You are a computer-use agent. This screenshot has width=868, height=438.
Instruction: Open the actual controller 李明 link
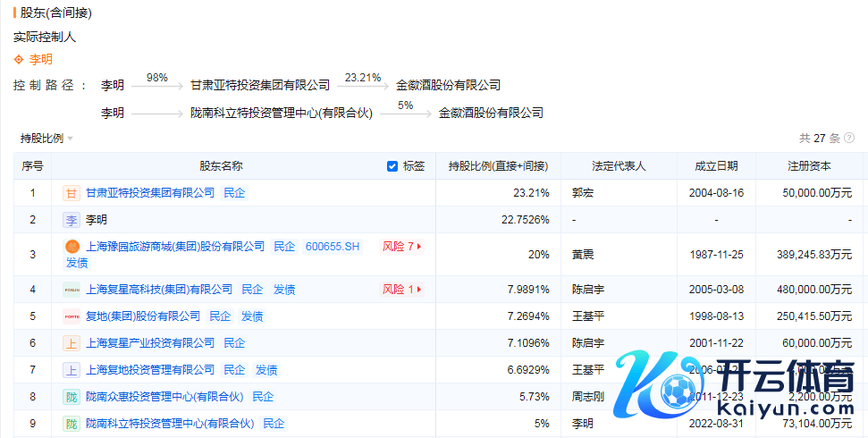coord(41,60)
